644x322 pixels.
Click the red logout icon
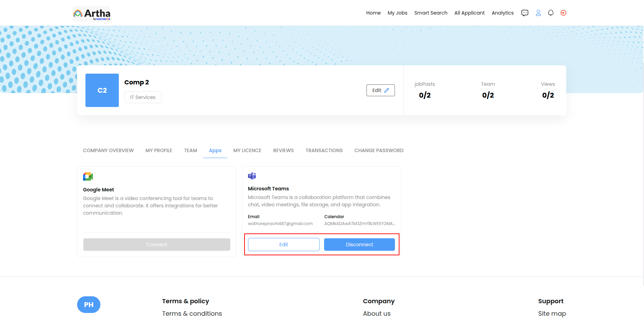pyautogui.click(x=563, y=13)
